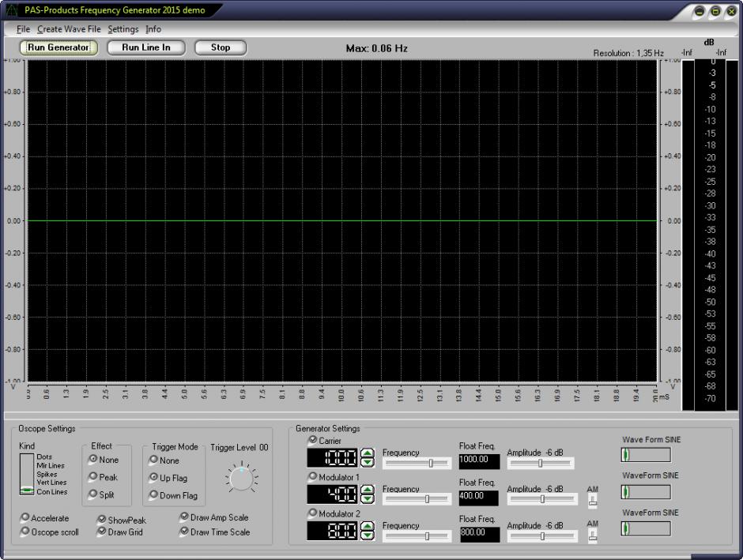Image resolution: width=743 pixels, height=560 pixels.
Task: Click the Modulator 1 Amplitude slider
Action: click(x=542, y=499)
